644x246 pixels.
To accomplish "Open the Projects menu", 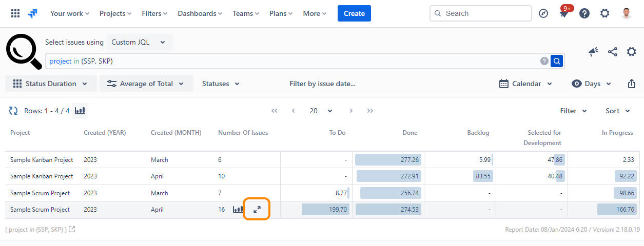I will [x=115, y=14].
